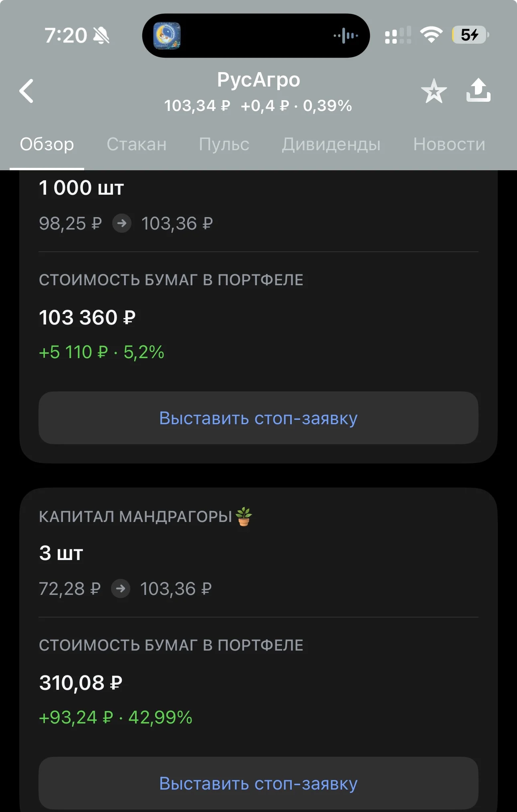Switch to the Пульс tab
Image resolution: width=517 pixels, height=812 pixels.
[x=224, y=144]
